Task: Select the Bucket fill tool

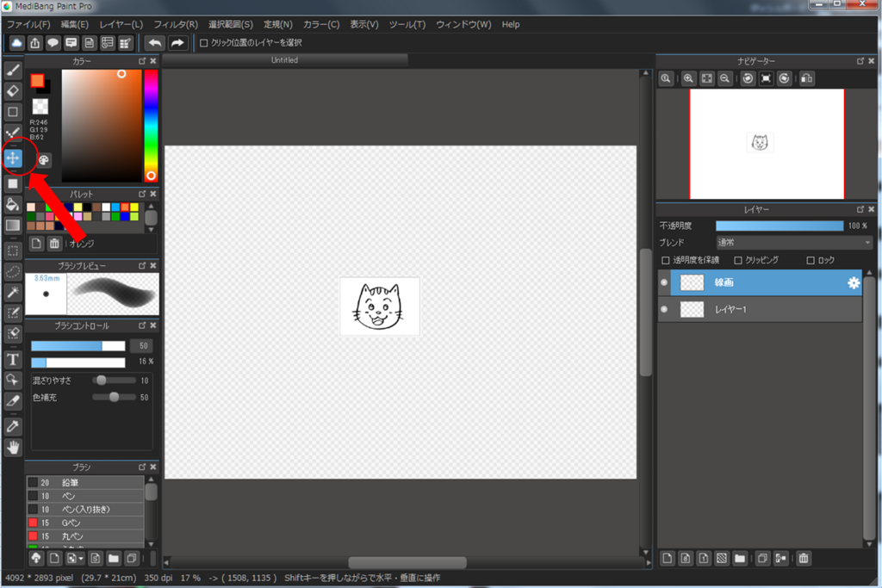Action: (x=13, y=205)
